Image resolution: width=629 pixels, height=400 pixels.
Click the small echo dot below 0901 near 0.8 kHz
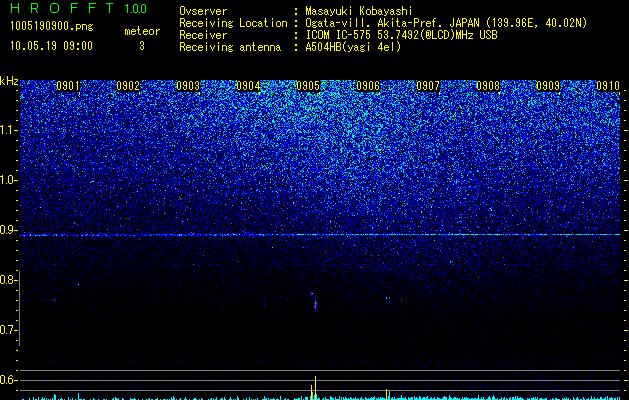point(78,284)
